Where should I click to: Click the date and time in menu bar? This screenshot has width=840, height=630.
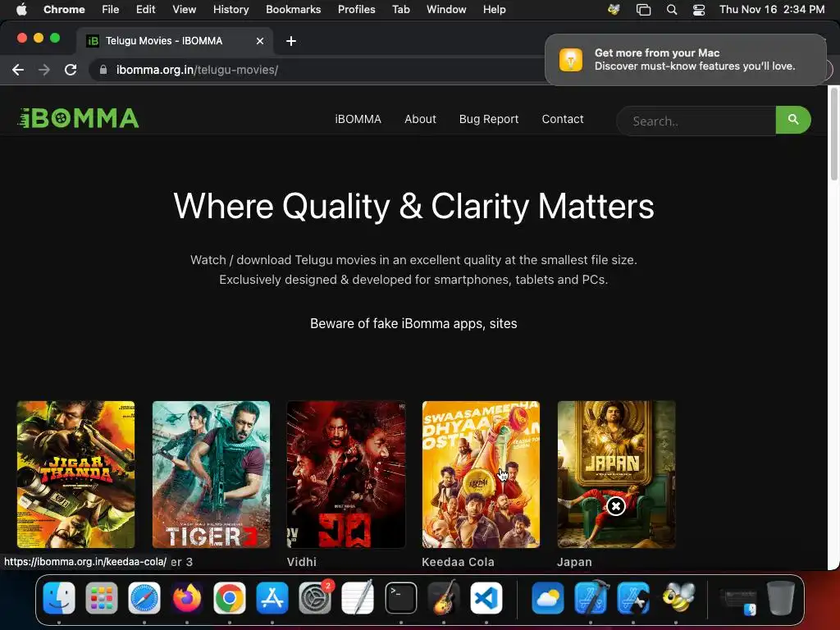click(771, 9)
